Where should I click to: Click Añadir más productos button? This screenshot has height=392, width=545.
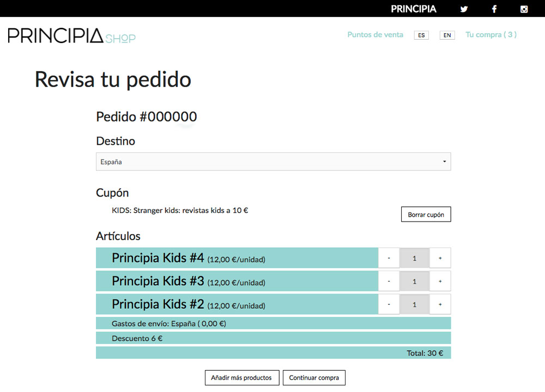coord(242,377)
